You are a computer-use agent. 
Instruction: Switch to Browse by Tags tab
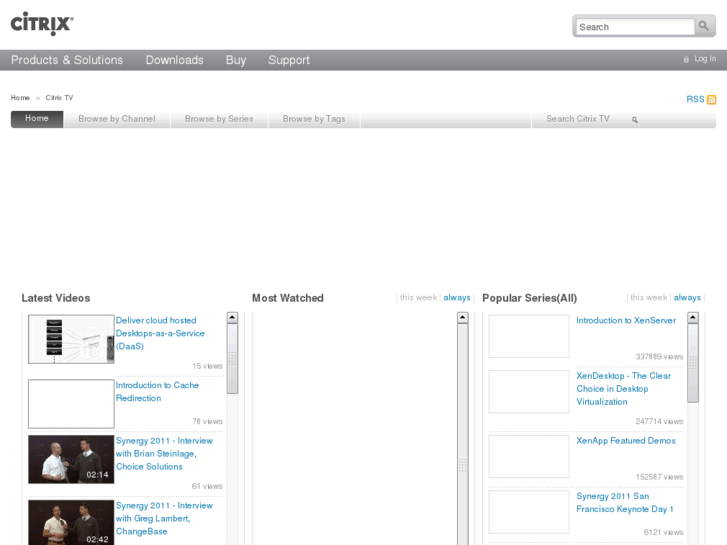pos(314,119)
